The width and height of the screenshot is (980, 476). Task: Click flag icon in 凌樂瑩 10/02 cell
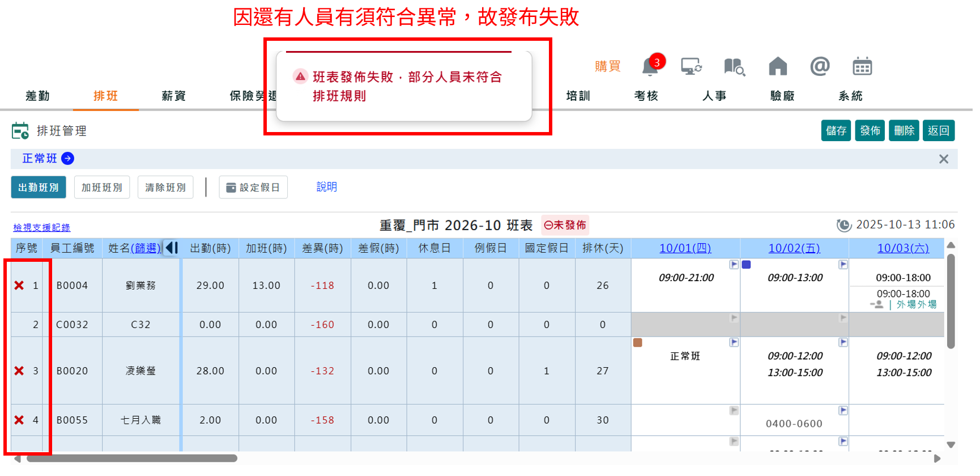(x=843, y=343)
